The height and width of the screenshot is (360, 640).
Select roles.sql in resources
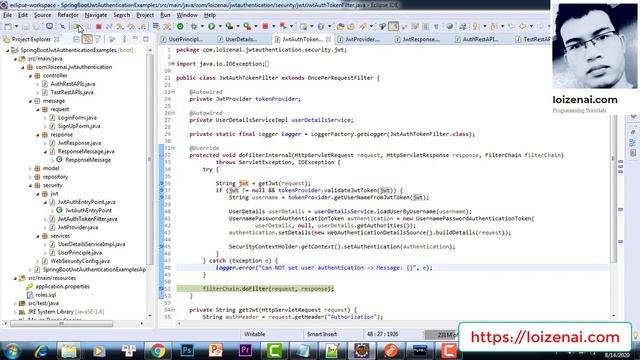coord(45,295)
